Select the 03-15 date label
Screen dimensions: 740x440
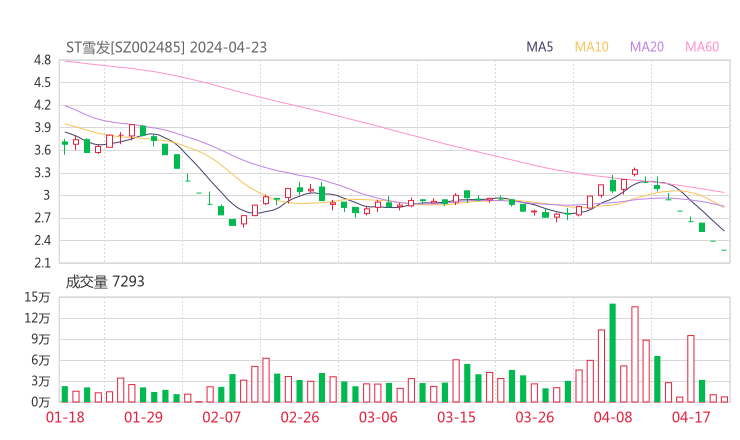pyautogui.click(x=456, y=417)
